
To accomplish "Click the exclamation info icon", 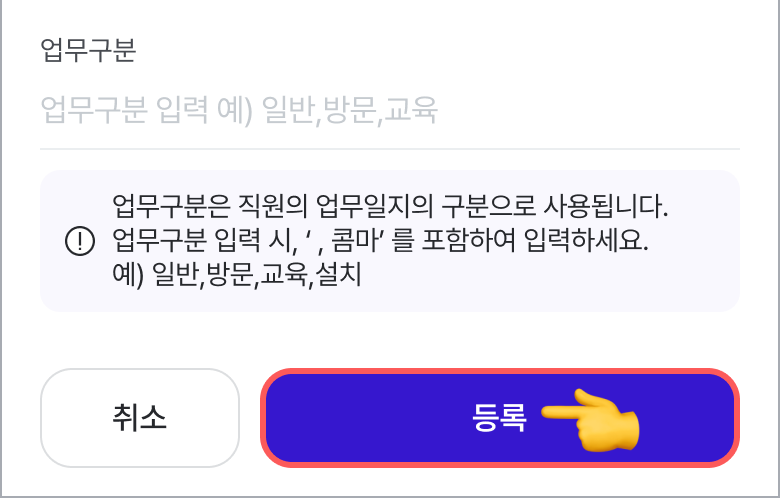I will [80, 241].
